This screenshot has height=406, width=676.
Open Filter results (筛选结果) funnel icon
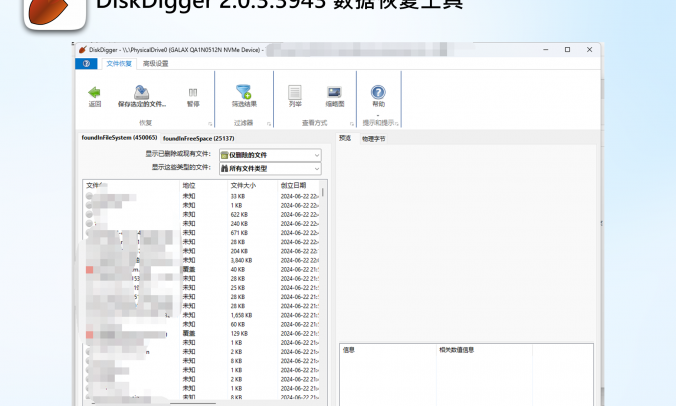point(244,92)
